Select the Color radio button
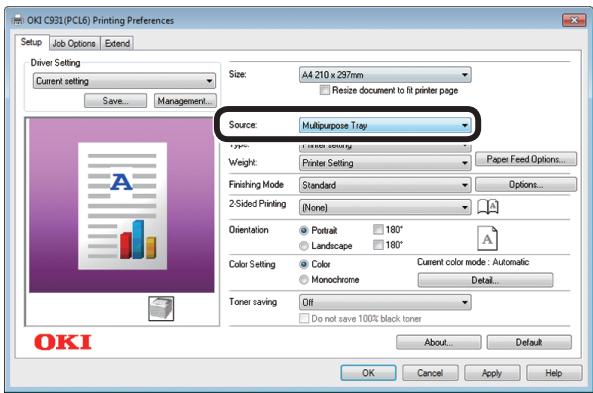 [x=304, y=264]
